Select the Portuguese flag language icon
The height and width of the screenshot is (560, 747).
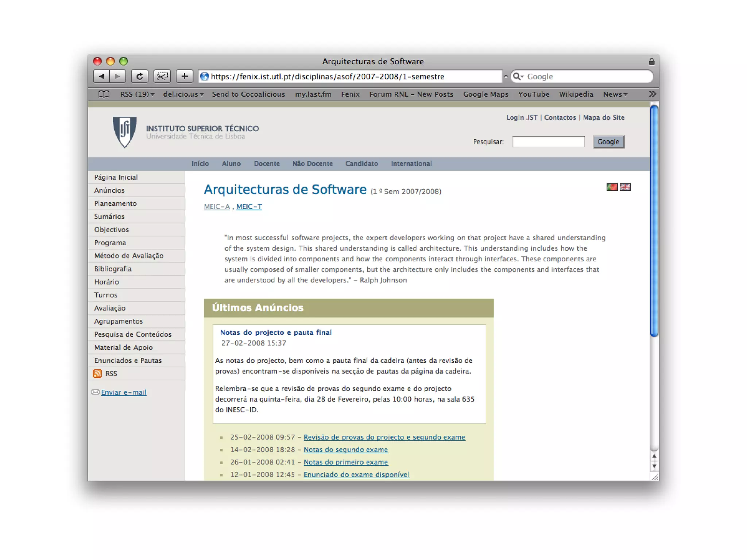point(612,187)
